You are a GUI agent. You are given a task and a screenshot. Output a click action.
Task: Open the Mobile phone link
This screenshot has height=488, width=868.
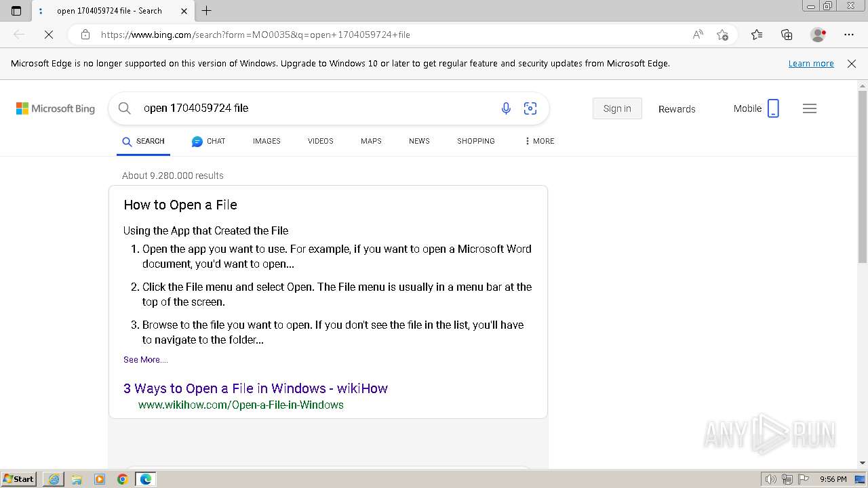pos(756,108)
